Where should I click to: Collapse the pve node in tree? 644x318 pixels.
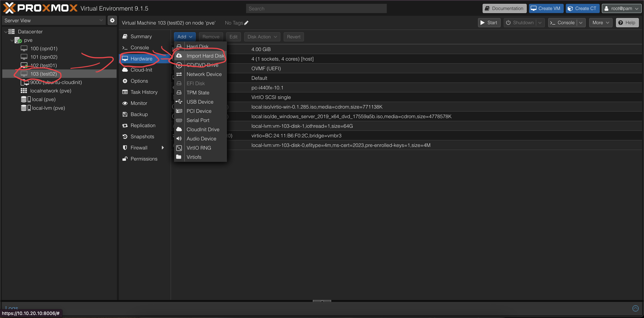click(12, 40)
